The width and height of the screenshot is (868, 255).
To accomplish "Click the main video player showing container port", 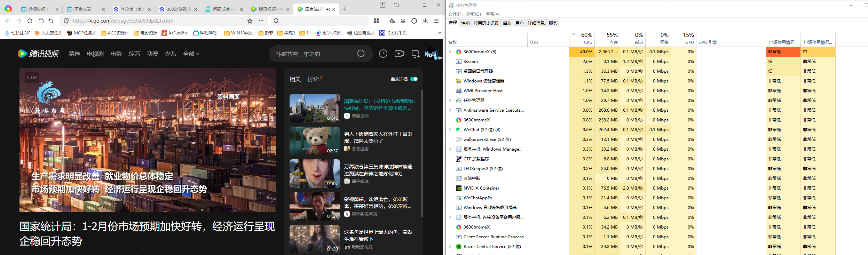I will (148, 140).
